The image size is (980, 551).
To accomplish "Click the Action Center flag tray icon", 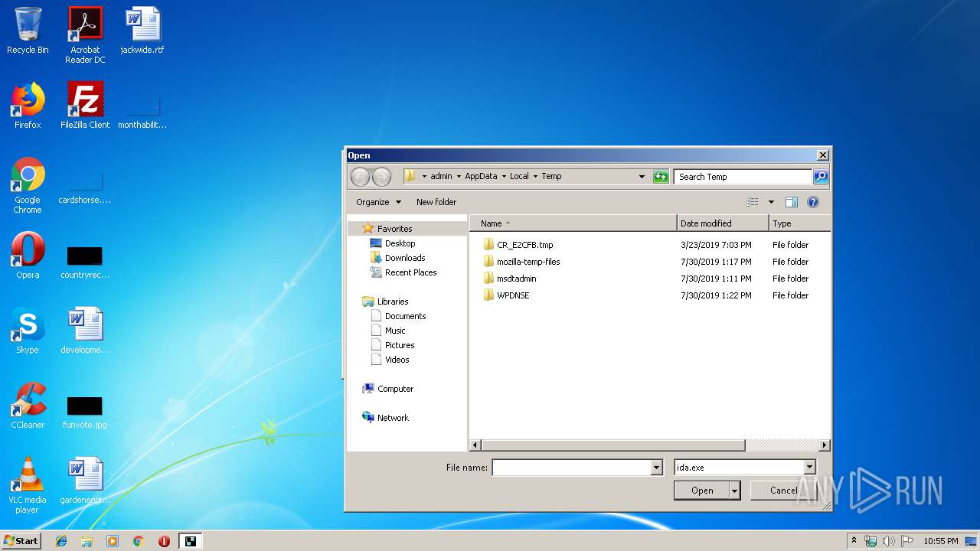I will [907, 541].
